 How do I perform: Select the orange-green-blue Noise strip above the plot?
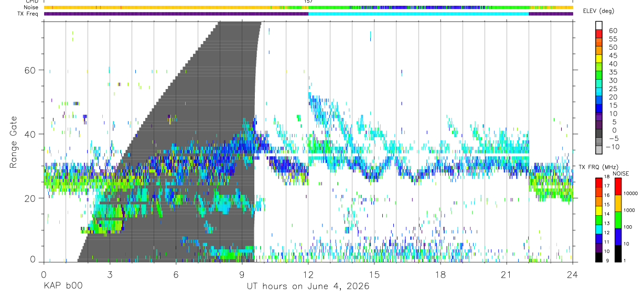308,7
